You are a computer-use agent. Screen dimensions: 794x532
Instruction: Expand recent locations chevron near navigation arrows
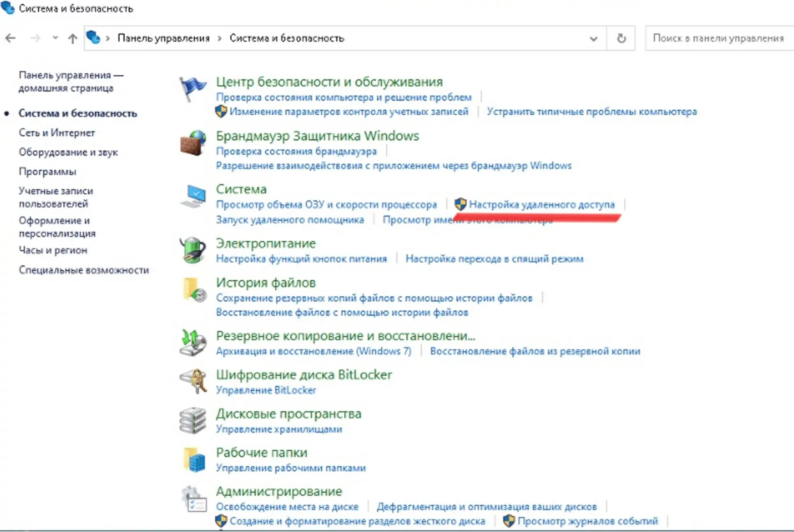point(55,38)
